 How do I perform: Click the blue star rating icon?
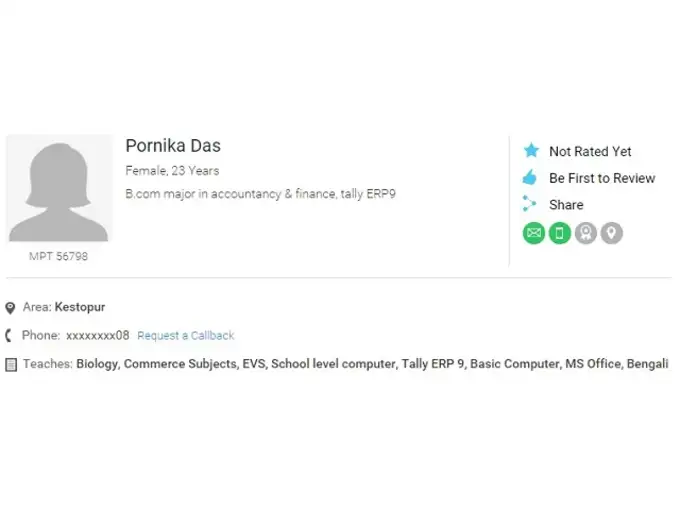(531, 151)
